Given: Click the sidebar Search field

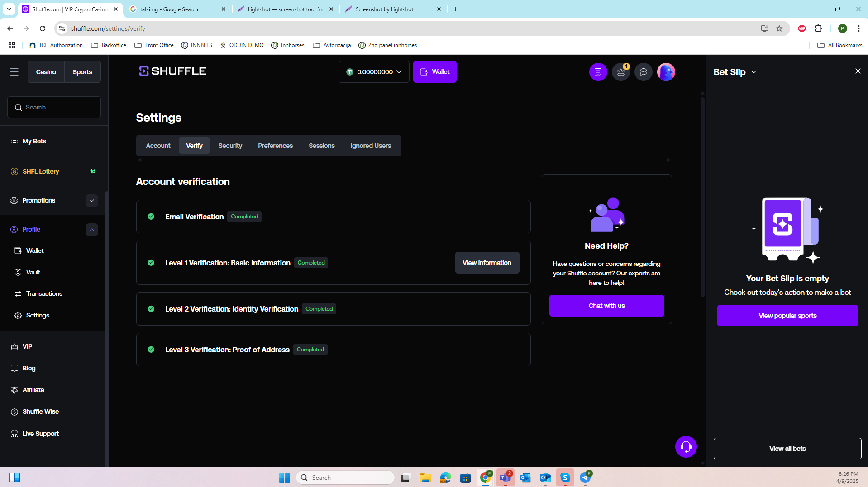Looking at the screenshot, I should pyautogui.click(x=54, y=107).
